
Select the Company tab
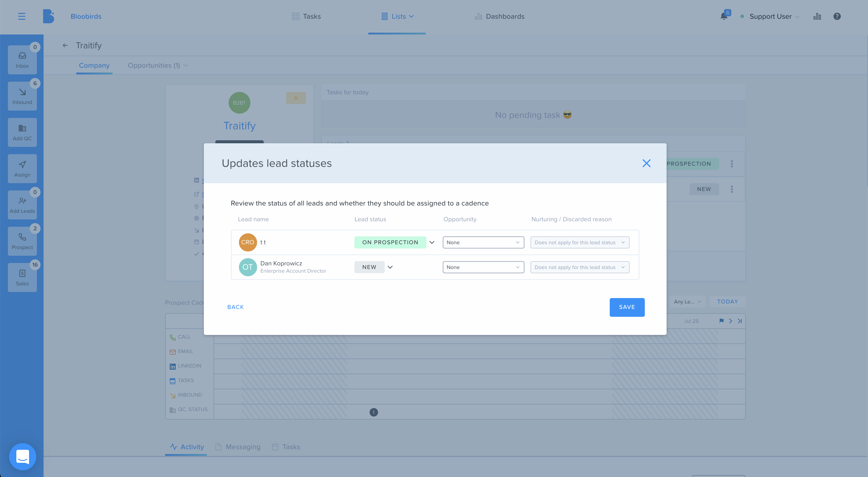(x=94, y=65)
